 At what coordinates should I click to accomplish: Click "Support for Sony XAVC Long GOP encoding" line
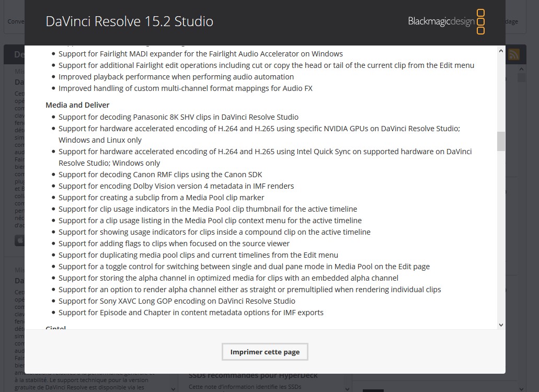point(177,301)
